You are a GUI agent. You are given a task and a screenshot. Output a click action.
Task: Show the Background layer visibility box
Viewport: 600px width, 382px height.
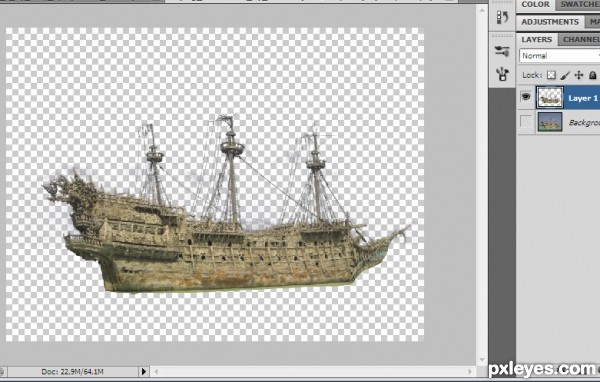click(527, 122)
